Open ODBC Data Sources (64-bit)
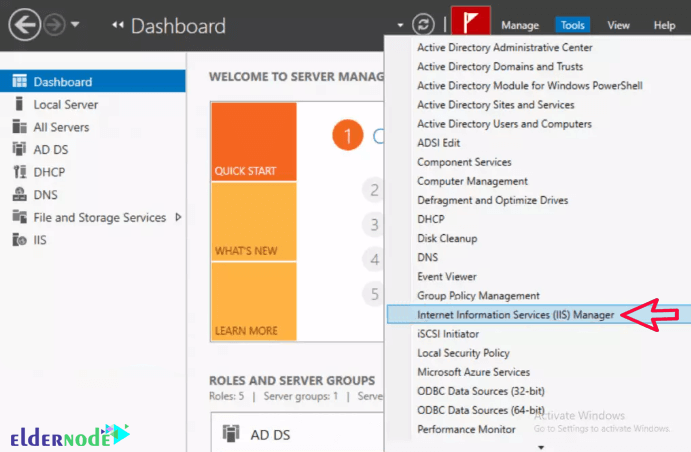691x452 pixels. (x=481, y=410)
